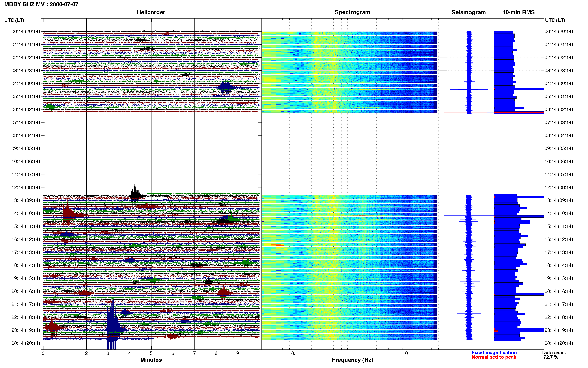Click left time label 18:14 (14:14)
Image resolution: width=588 pixels, height=368 pixels.
26,265
